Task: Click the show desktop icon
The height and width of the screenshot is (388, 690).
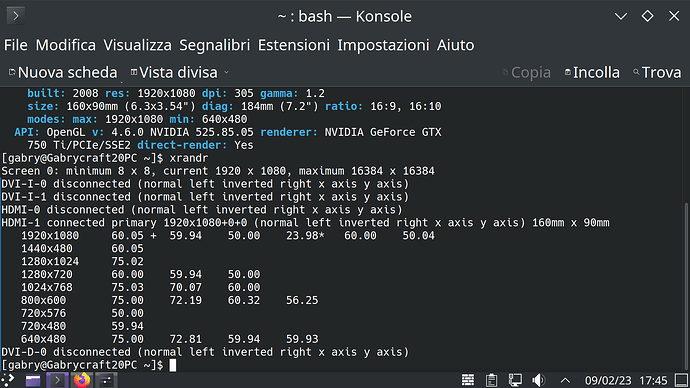Action: [682, 380]
